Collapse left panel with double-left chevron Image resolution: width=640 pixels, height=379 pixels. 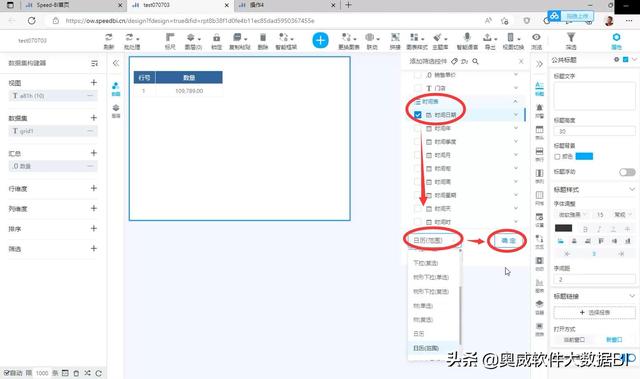pyautogui.click(x=116, y=63)
